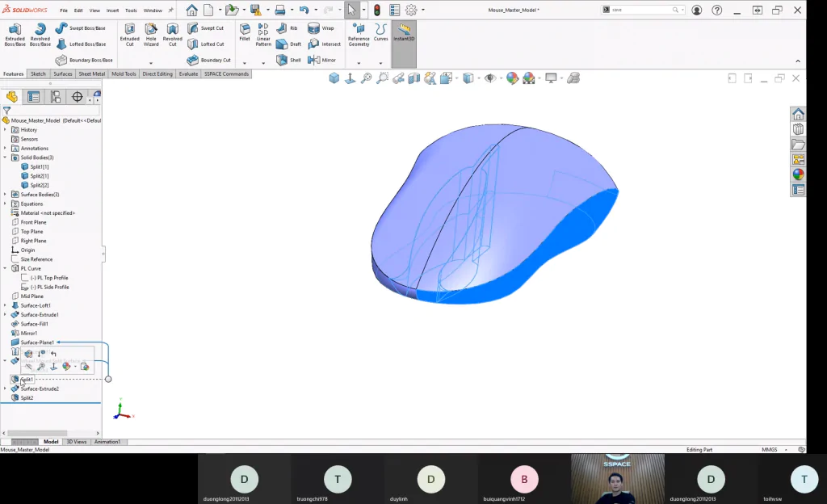This screenshot has width=827, height=504.
Task: Collapse the PL Curve tree node
Action: pos(6,268)
